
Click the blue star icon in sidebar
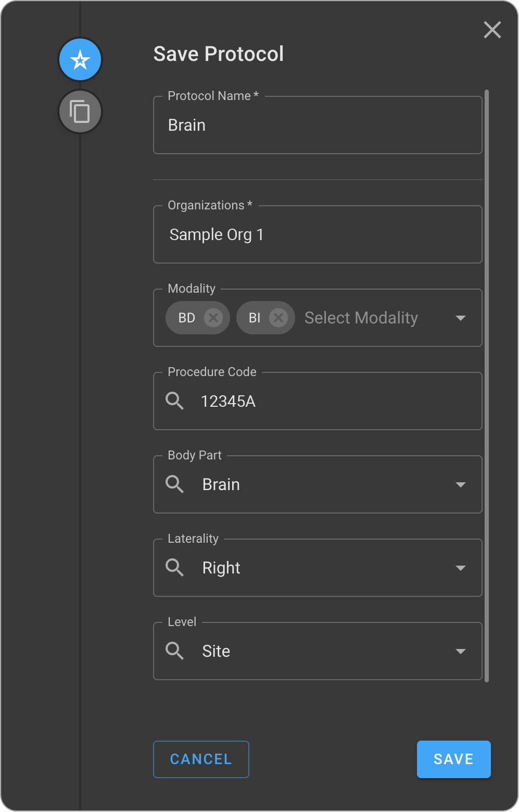80,60
